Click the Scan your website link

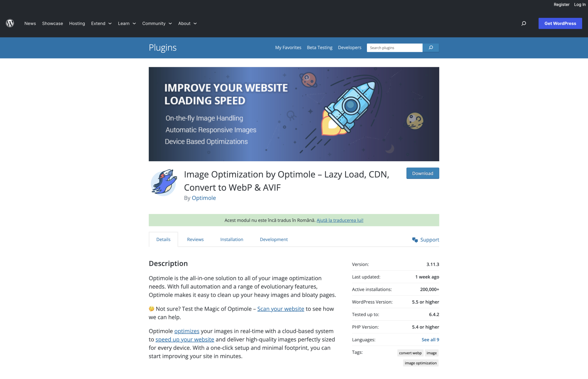pos(281,308)
